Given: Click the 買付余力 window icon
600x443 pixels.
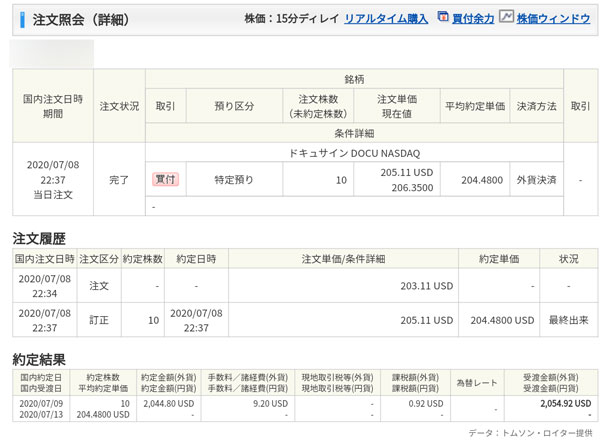Looking at the screenshot, I should (x=442, y=18).
